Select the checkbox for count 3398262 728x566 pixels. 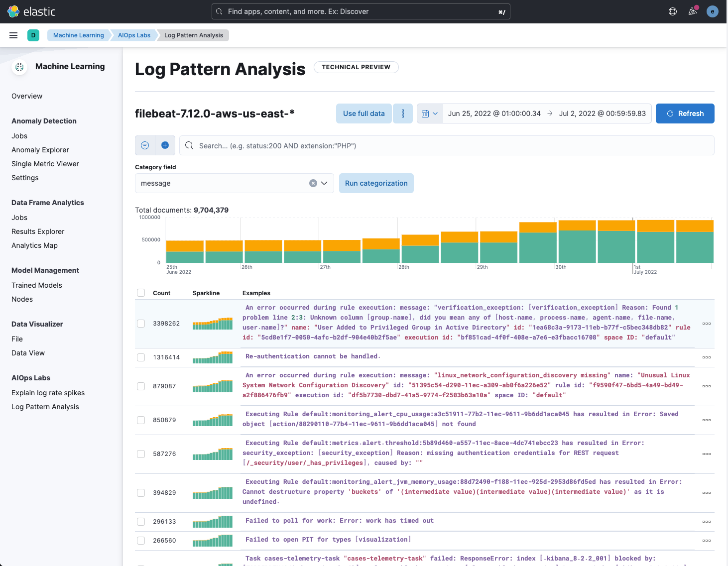point(141,324)
